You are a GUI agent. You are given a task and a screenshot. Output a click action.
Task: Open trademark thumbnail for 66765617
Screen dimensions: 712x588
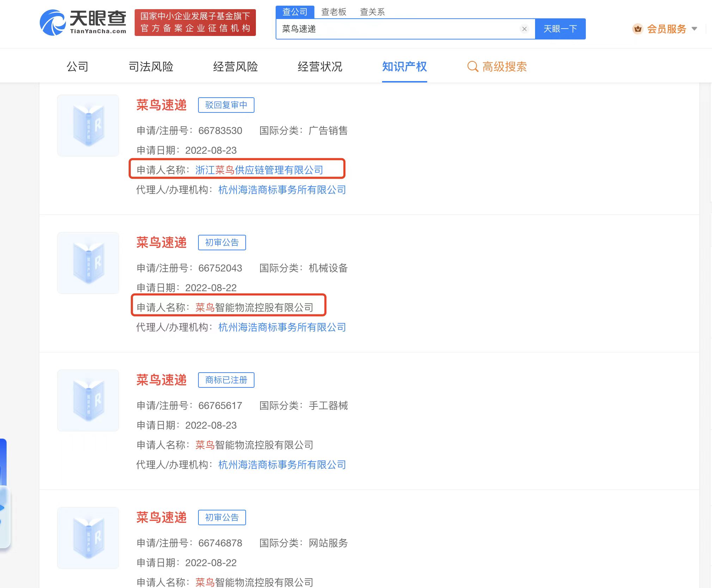coord(88,400)
